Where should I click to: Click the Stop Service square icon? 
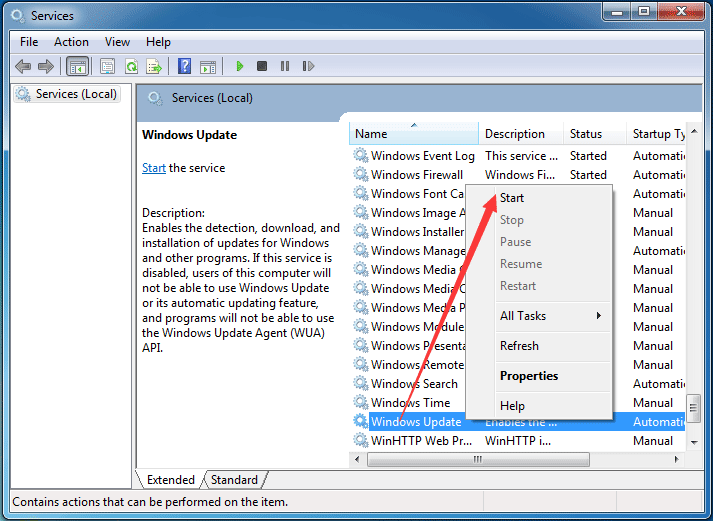click(262, 66)
